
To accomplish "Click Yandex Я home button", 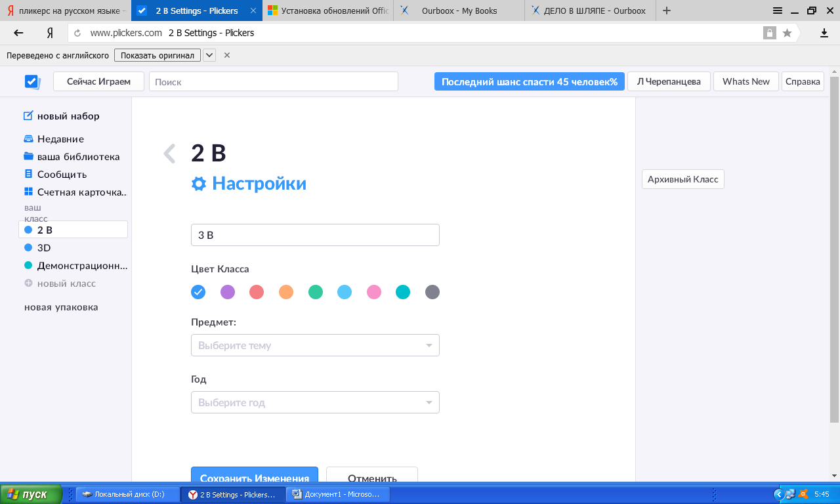I will click(50, 33).
